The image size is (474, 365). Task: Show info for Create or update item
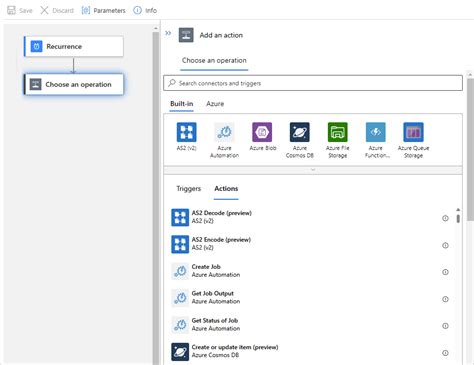coord(445,353)
